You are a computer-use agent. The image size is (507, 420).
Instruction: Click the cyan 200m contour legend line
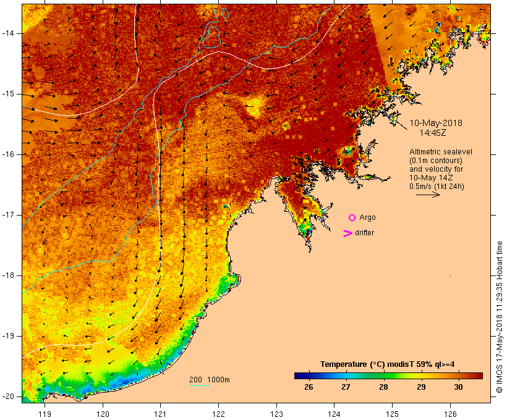tap(200, 385)
